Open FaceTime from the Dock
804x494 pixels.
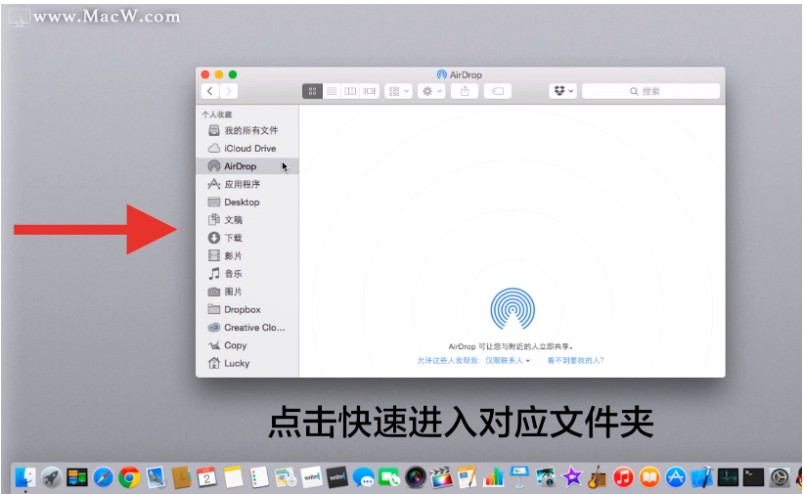click(x=390, y=478)
